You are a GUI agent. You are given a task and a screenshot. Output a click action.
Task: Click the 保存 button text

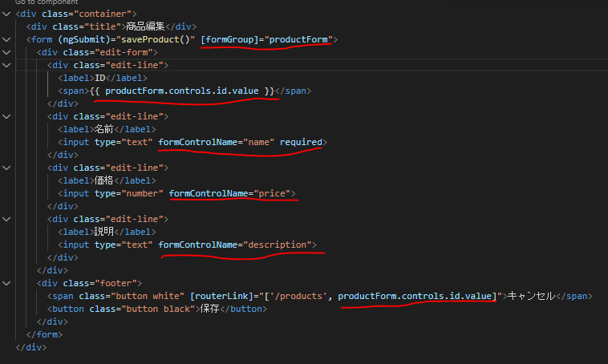coord(210,309)
